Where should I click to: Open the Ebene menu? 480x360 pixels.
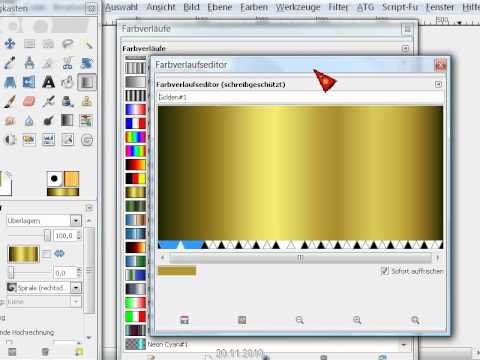click(x=220, y=7)
